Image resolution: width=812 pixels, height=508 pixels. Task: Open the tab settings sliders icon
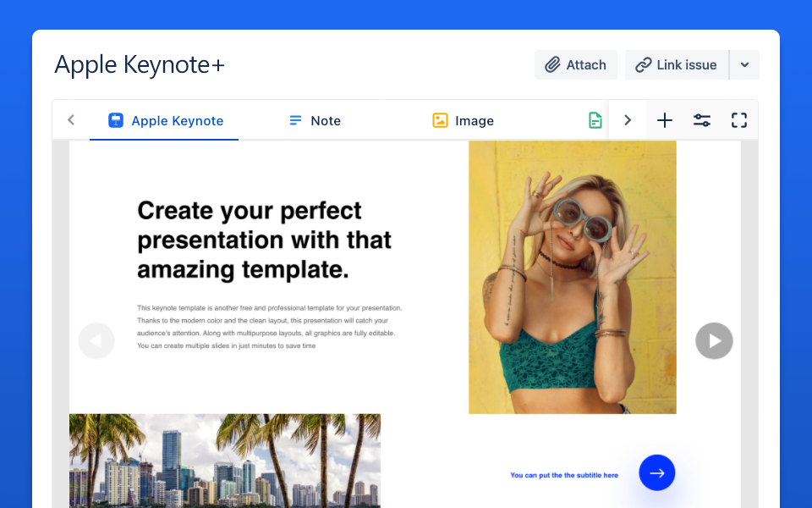702,120
